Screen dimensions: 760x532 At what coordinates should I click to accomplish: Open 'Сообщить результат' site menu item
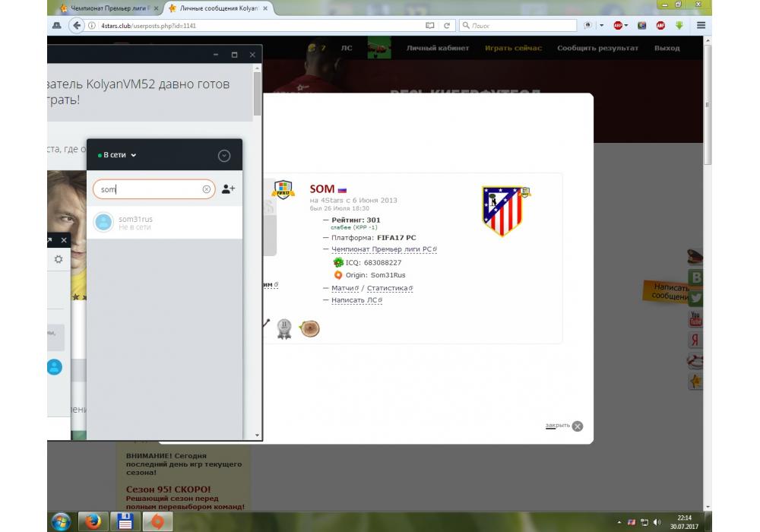point(597,48)
